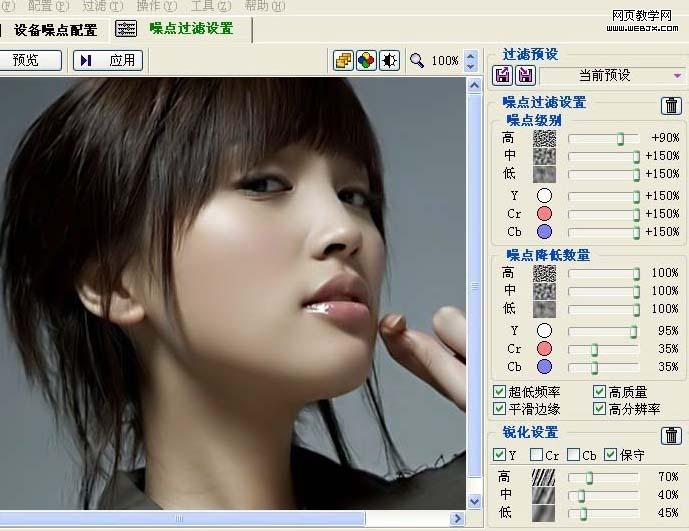Reset noise filter settings with trash icon
The width and height of the screenshot is (689, 531).
point(671,105)
